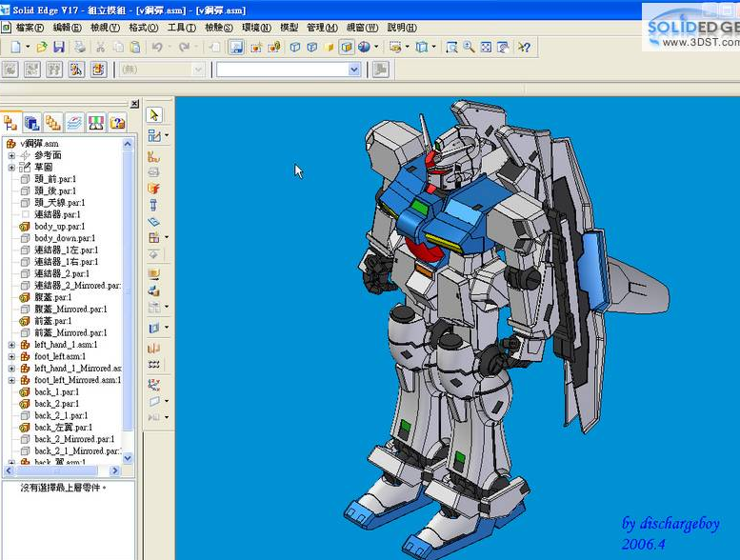
Task: Open the 環境(N) menu
Action: (x=256, y=28)
